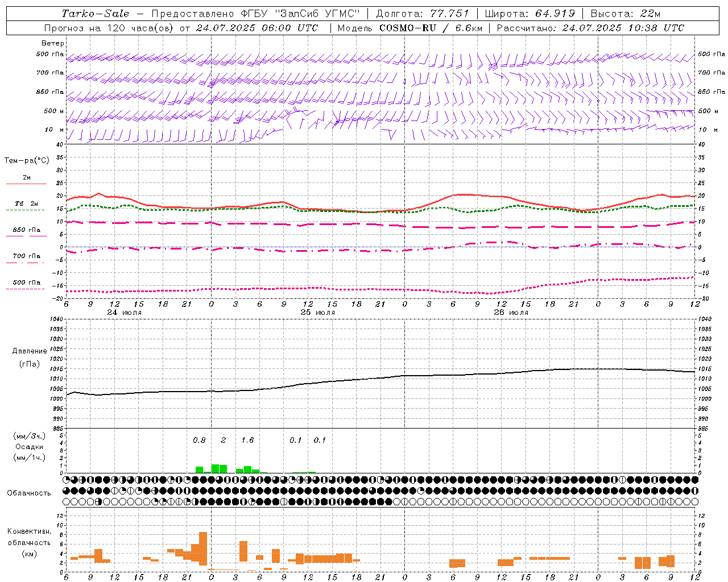Click the '25 июля' date label

317,312
